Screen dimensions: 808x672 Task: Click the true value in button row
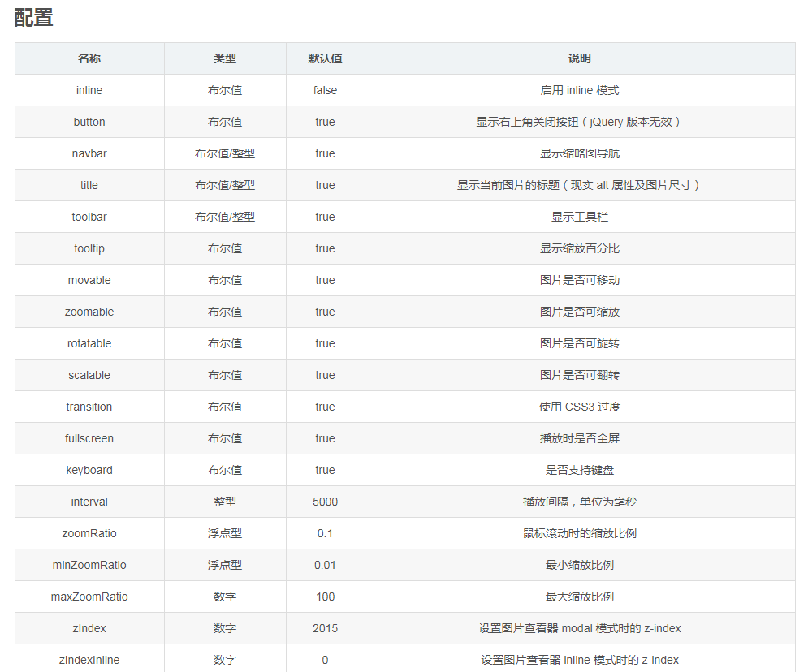325,122
